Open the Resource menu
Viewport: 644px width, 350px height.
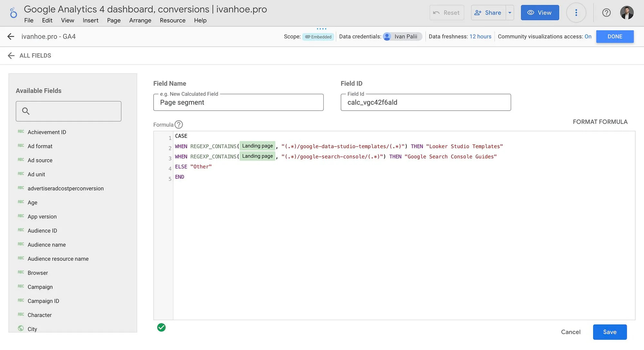tap(173, 20)
